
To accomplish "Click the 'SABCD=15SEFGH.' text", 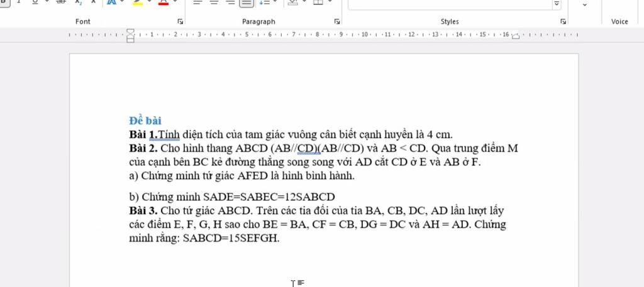I will coord(231,238).
